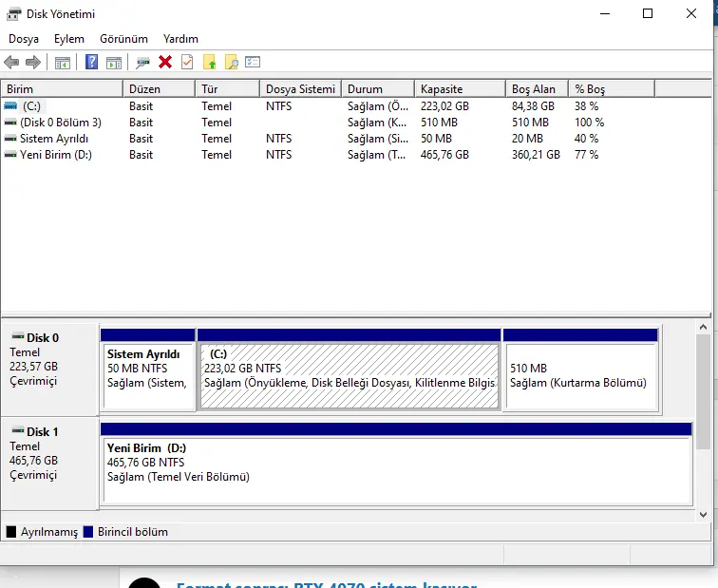The width and height of the screenshot is (718, 588).
Task: Close the Disk Yönetimi window
Action: (x=691, y=13)
